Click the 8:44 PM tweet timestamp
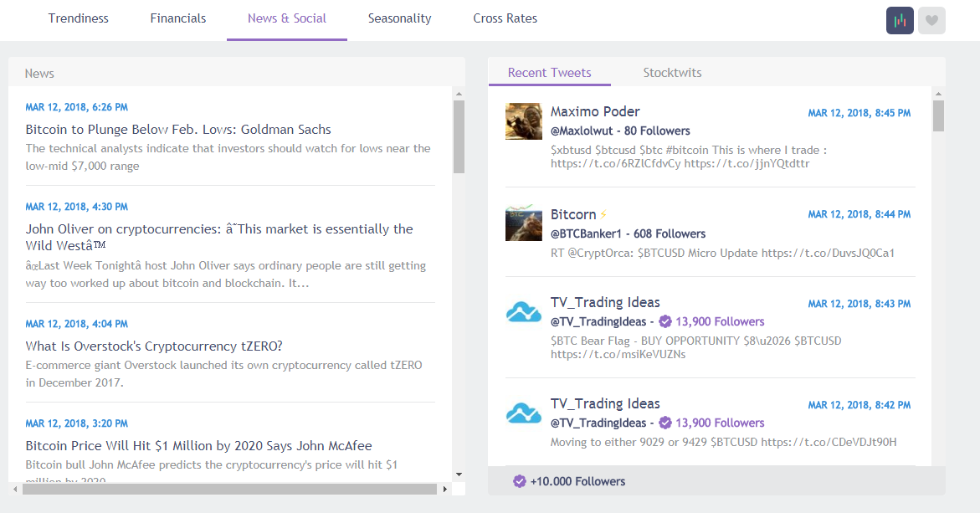 point(859,214)
